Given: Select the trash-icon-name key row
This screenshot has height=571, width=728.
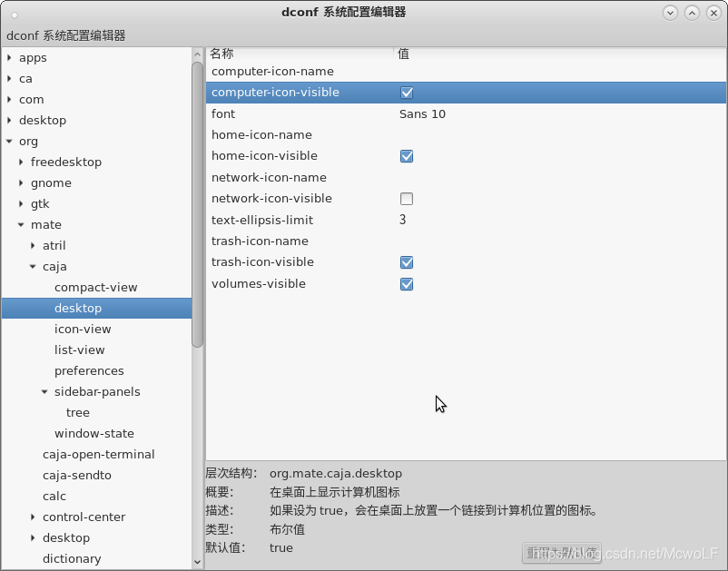Looking at the screenshot, I should click(x=467, y=241).
